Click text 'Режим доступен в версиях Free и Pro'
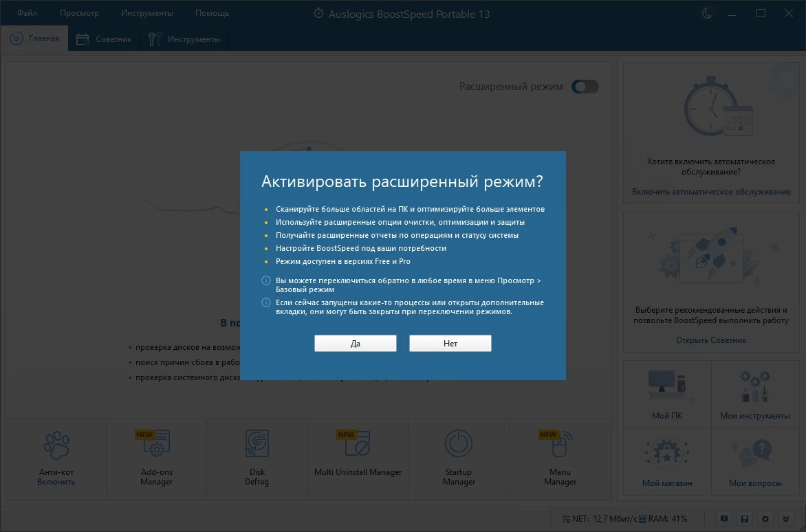 pyautogui.click(x=343, y=261)
